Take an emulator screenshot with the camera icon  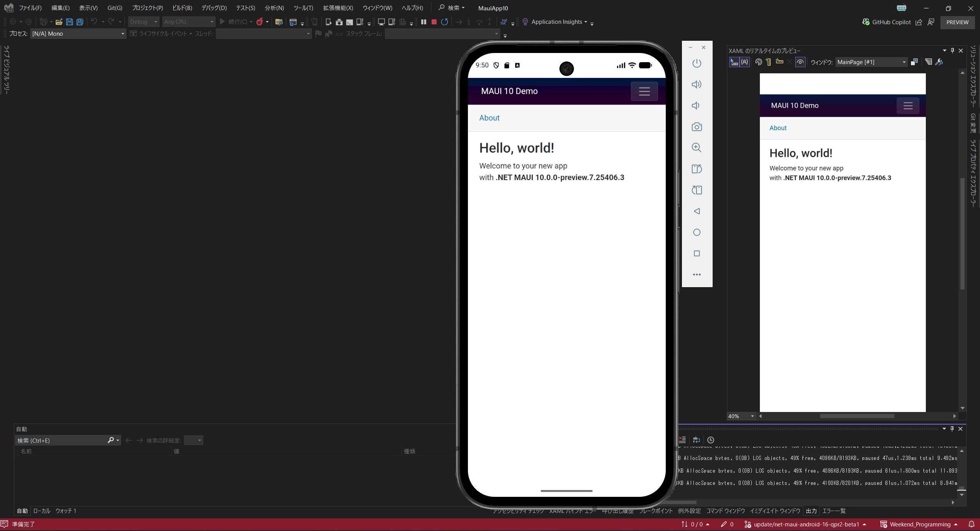pyautogui.click(x=696, y=127)
